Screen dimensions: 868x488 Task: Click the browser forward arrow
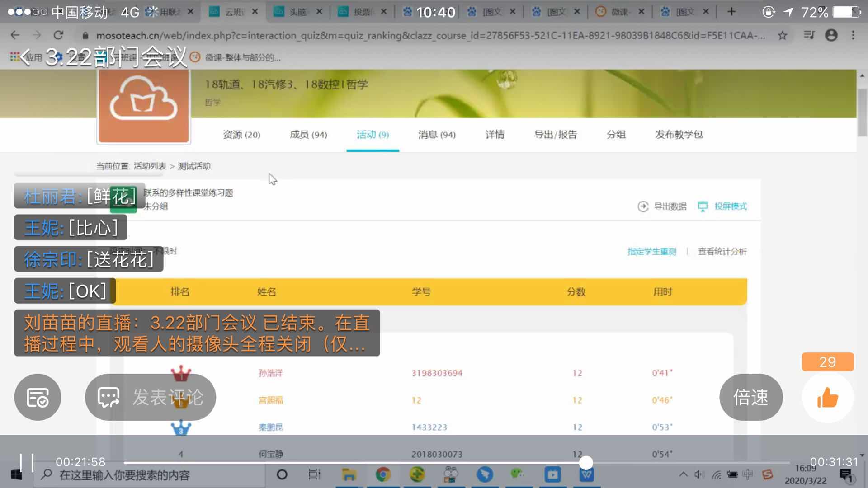[37, 35]
